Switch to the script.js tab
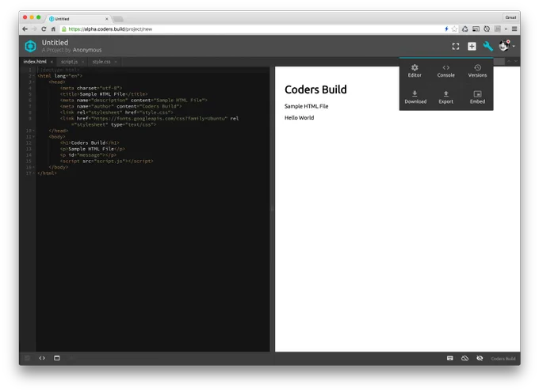This screenshot has height=392, width=539. [x=69, y=62]
